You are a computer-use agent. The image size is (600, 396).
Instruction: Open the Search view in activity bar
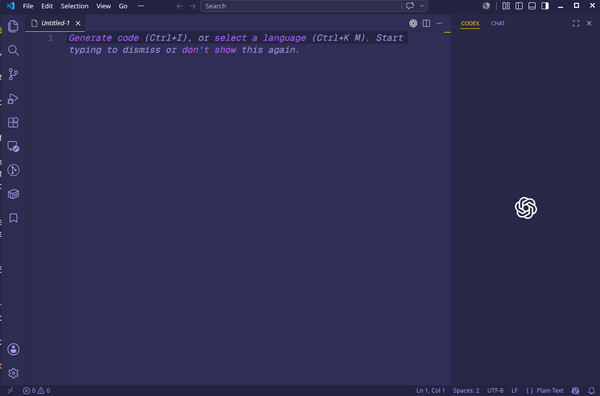13,50
